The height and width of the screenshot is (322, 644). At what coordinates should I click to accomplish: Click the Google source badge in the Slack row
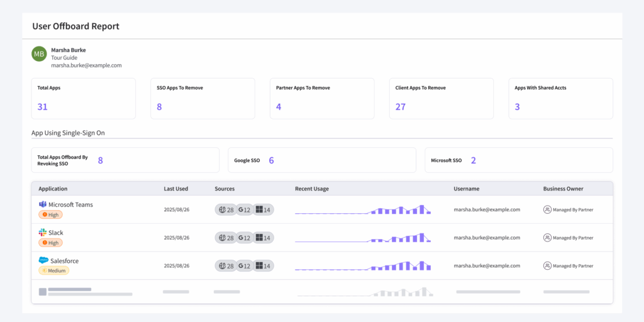pos(245,238)
